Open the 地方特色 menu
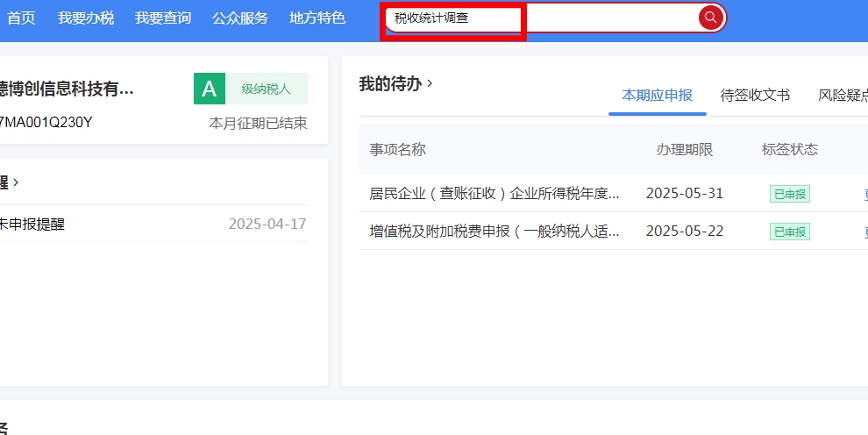 317,18
